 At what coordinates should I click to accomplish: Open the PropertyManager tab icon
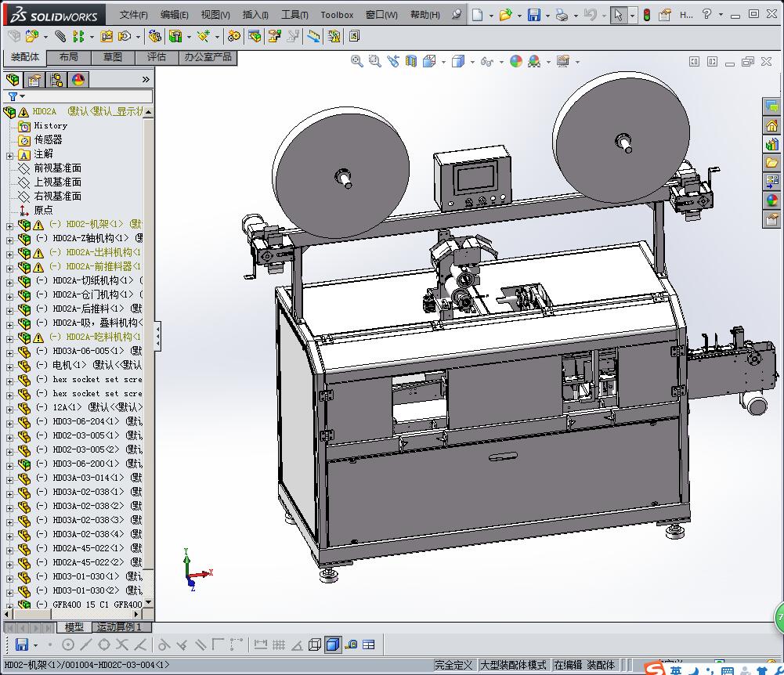pos(34,79)
